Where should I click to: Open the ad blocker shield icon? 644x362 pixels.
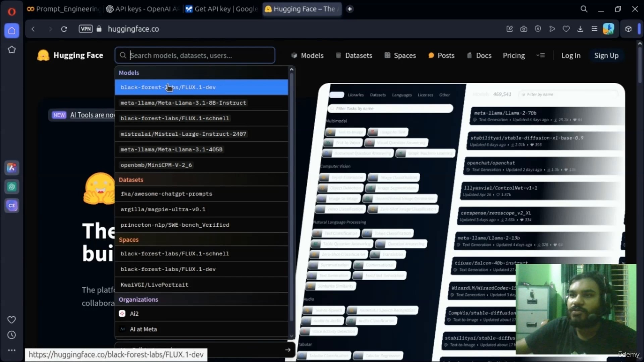click(538, 29)
